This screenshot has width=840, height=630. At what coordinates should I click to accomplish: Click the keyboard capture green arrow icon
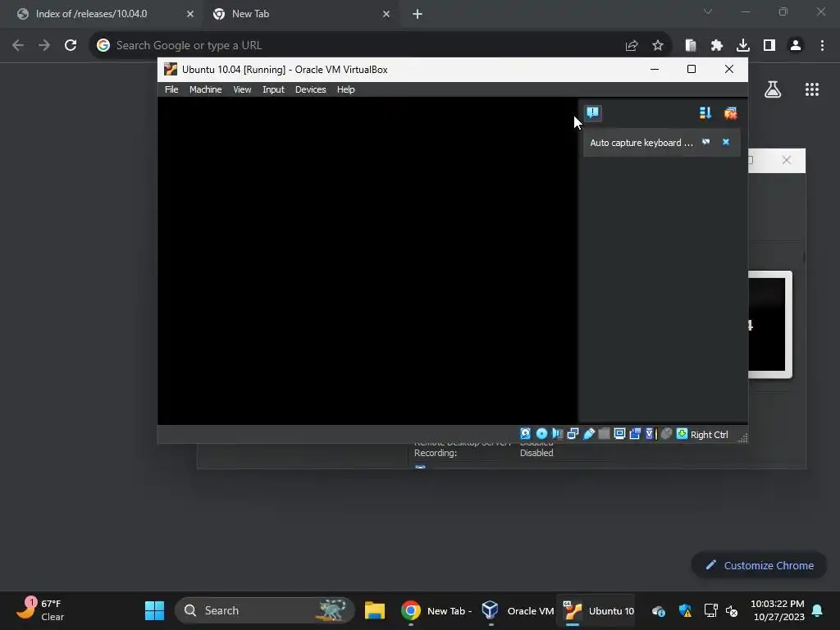pyautogui.click(x=682, y=434)
